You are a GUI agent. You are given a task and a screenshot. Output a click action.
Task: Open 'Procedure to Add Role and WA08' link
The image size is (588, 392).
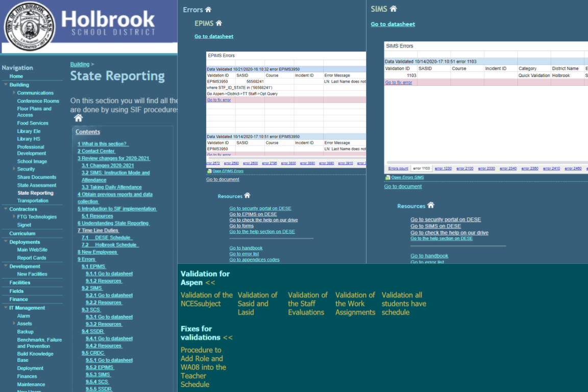[x=203, y=367]
